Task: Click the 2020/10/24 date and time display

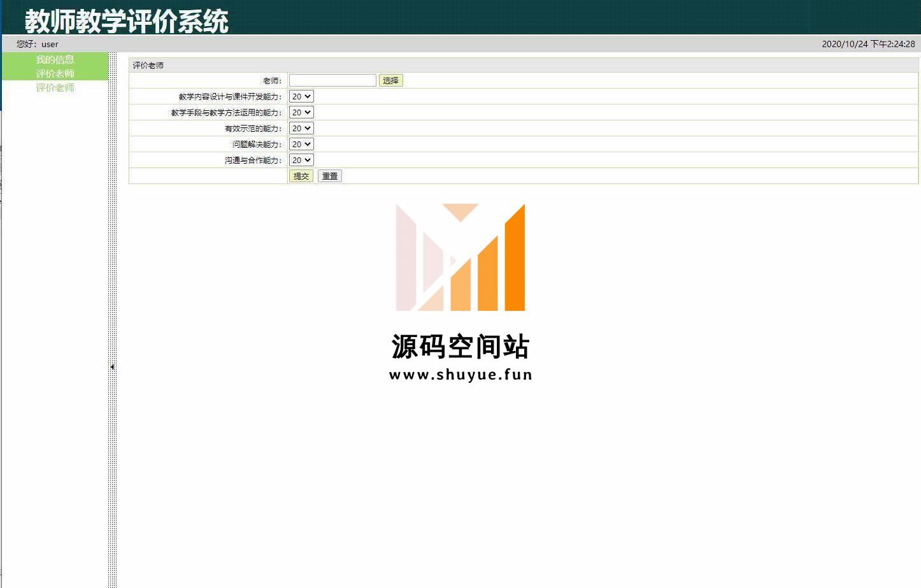Action: click(868, 44)
